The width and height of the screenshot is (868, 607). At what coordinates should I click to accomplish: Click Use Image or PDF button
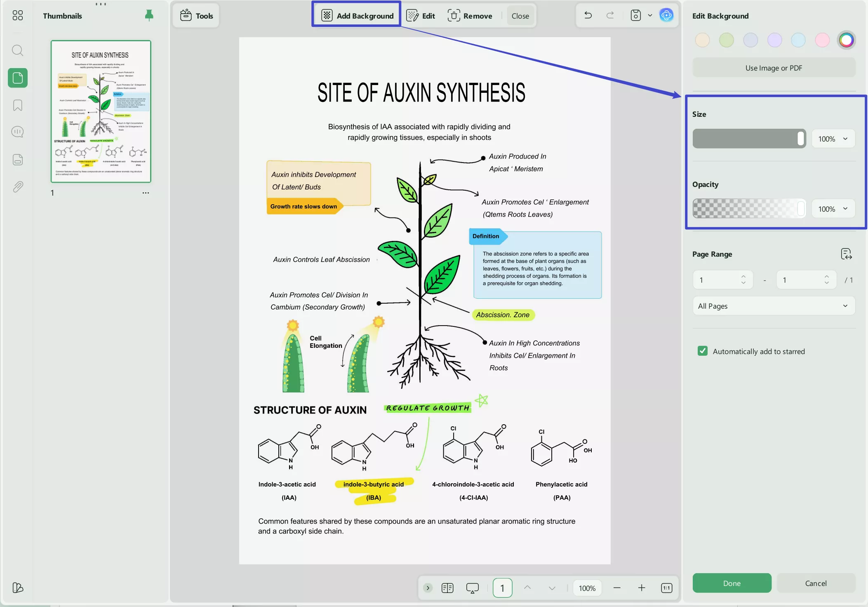[774, 68]
